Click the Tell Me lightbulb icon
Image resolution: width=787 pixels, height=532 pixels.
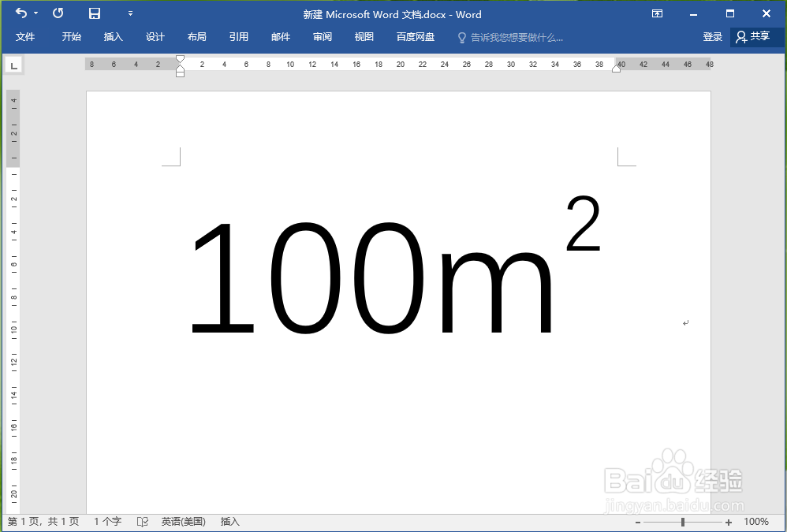pyautogui.click(x=461, y=37)
